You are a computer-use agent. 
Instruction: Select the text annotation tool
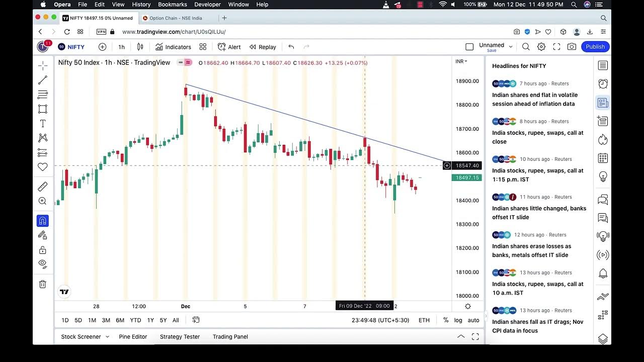(43, 124)
